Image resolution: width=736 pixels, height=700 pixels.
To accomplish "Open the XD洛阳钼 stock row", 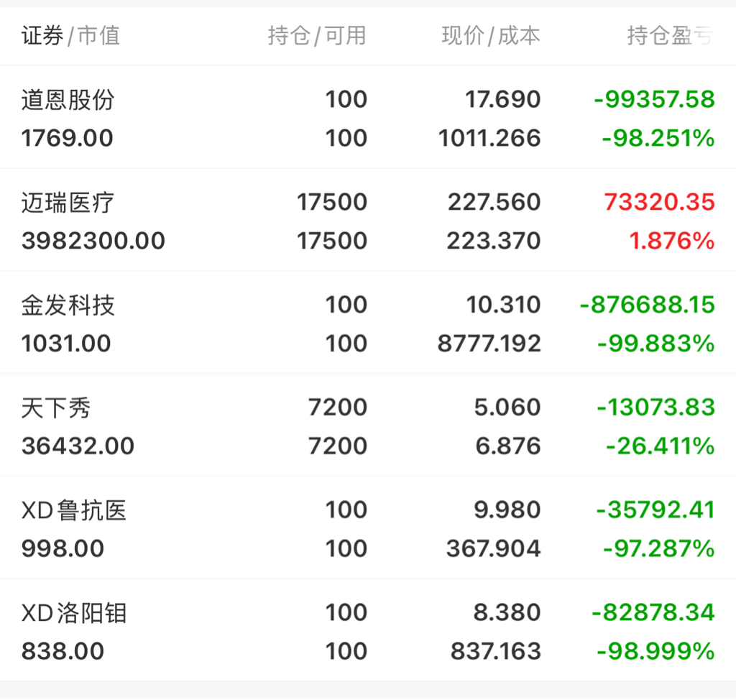I will [368, 630].
